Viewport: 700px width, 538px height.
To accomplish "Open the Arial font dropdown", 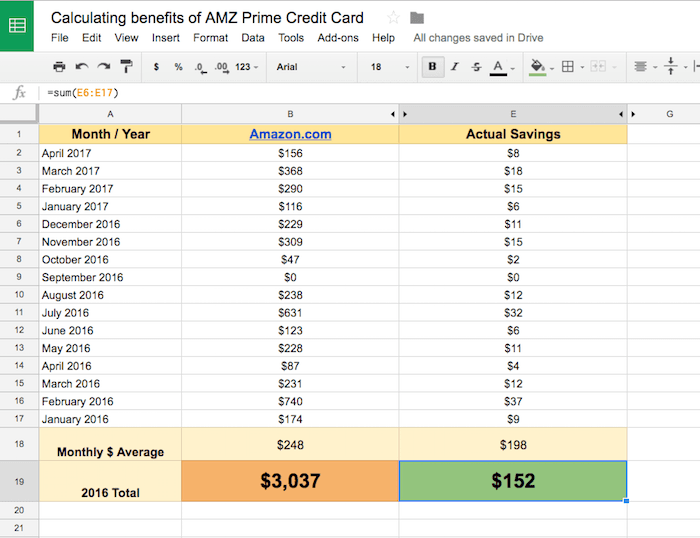I will click(x=310, y=67).
